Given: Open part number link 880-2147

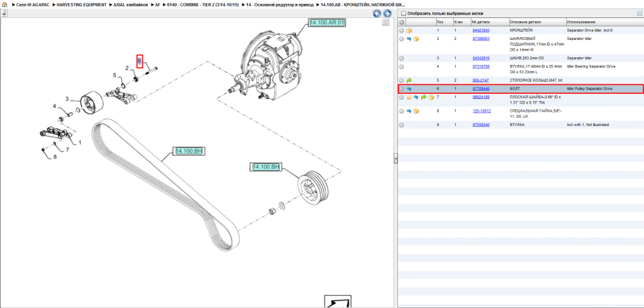Looking at the screenshot, I should click(480, 80).
